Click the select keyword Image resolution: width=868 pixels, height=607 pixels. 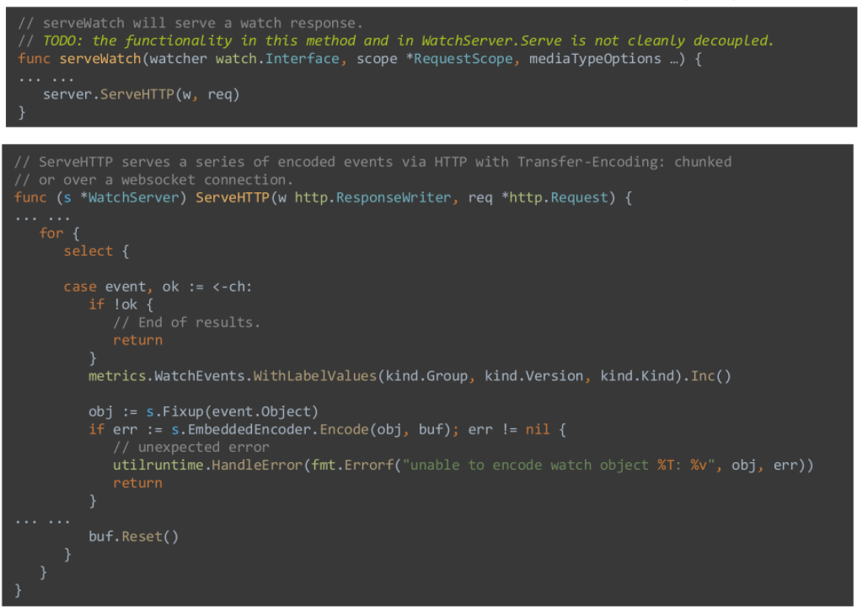point(88,251)
